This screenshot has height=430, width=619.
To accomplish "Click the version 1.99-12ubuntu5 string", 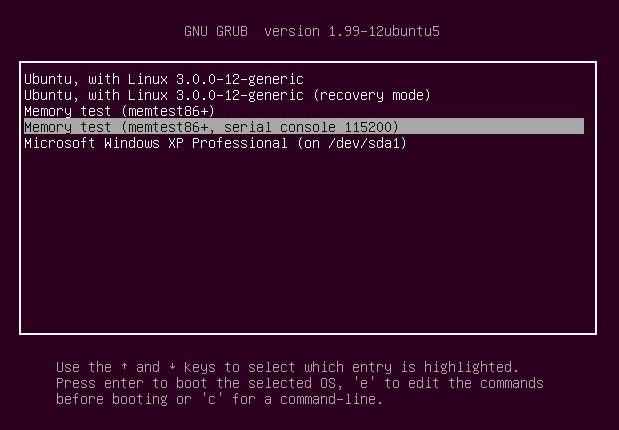I will 351,31.
